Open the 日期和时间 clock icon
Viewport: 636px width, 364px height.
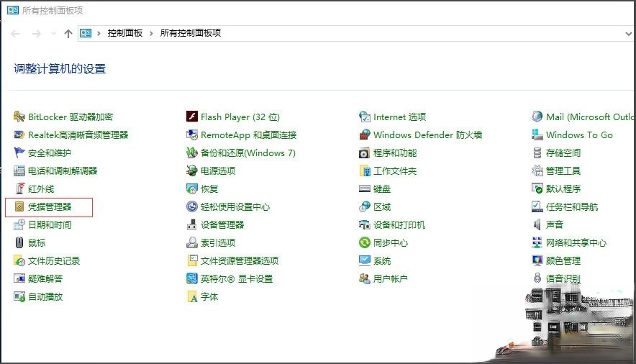(x=19, y=224)
